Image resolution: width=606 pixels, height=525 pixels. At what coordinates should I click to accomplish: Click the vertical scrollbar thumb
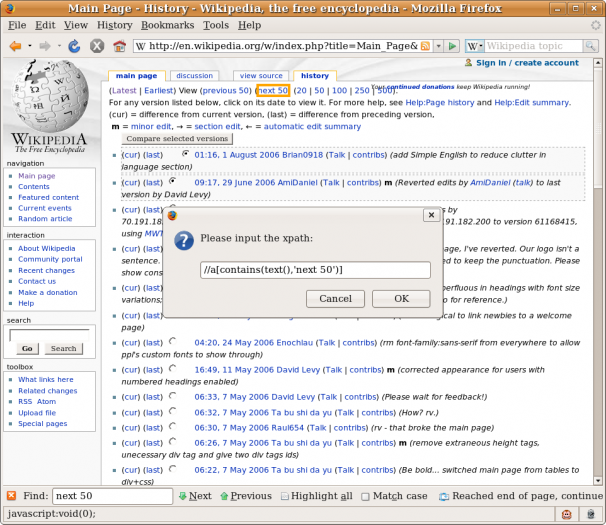pyautogui.click(x=598, y=127)
